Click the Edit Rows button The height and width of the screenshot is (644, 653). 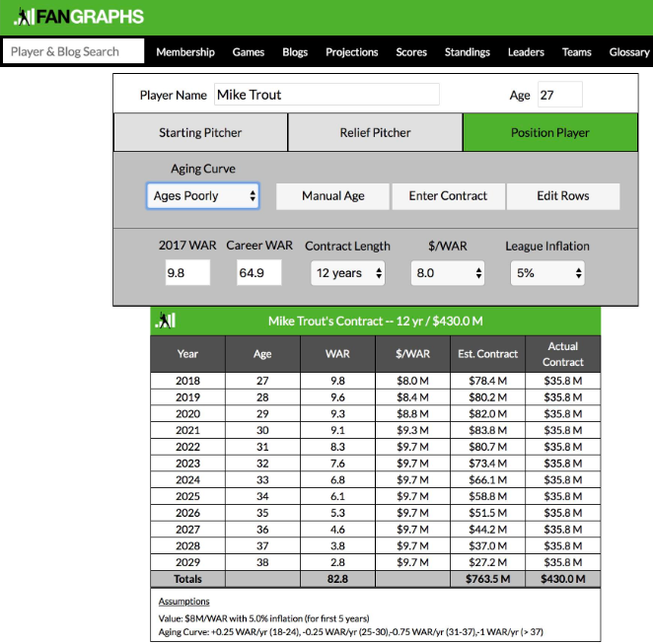[563, 195]
